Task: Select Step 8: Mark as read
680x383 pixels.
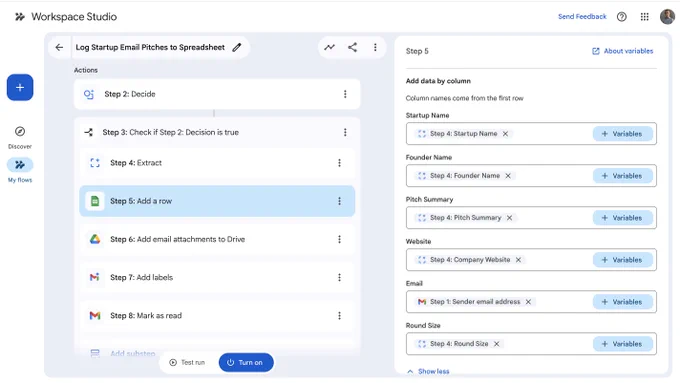Action: coord(217,316)
